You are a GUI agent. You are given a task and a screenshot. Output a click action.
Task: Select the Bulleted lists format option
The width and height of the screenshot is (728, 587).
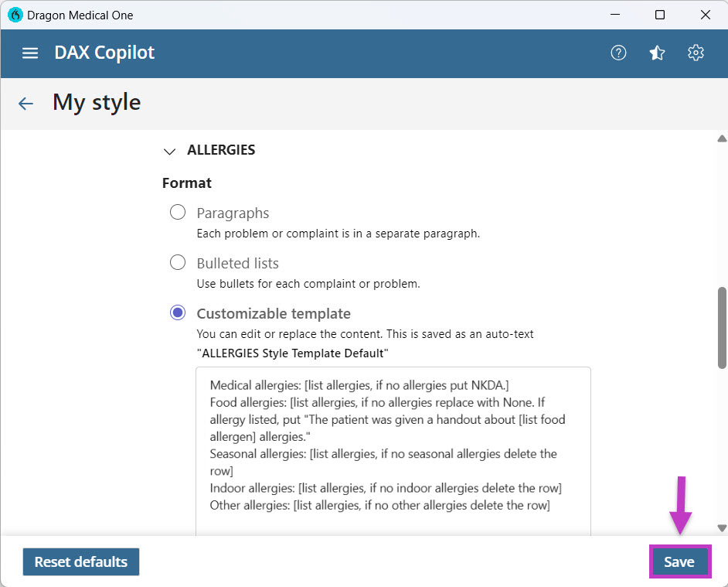pyautogui.click(x=178, y=262)
